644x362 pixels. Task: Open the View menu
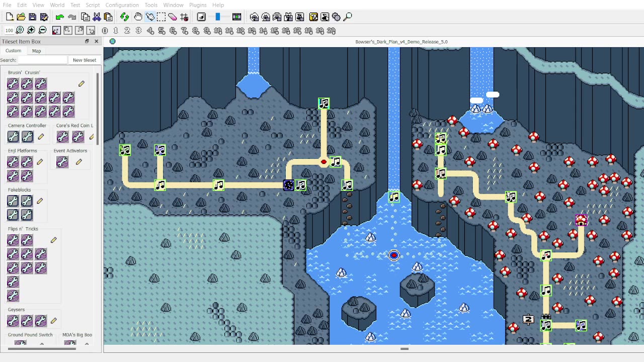(38, 5)
